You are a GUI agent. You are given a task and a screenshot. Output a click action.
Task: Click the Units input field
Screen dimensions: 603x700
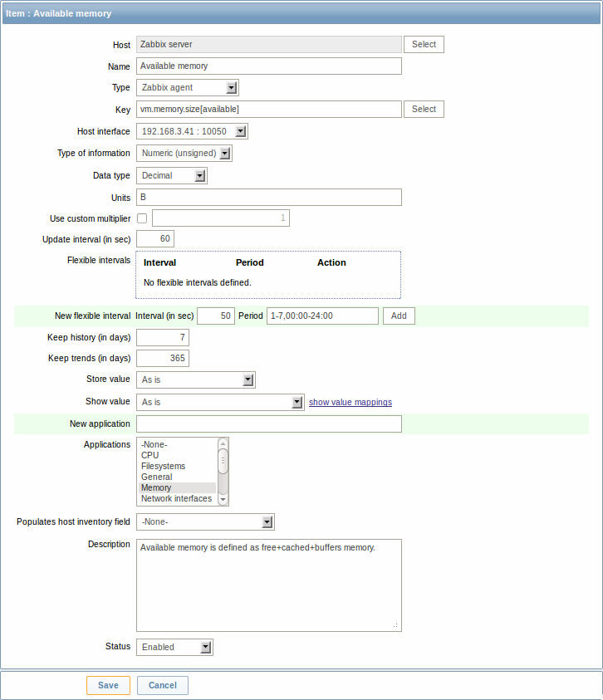268,198
